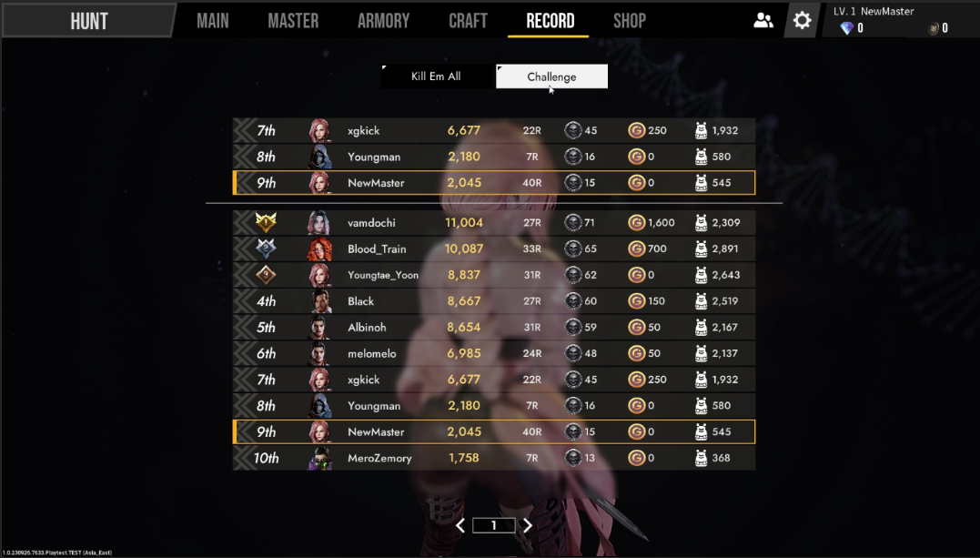The width and height of the screenshot is (980, 558).
Task: Open the ARMORY tab
Action: tap(383, 21)
